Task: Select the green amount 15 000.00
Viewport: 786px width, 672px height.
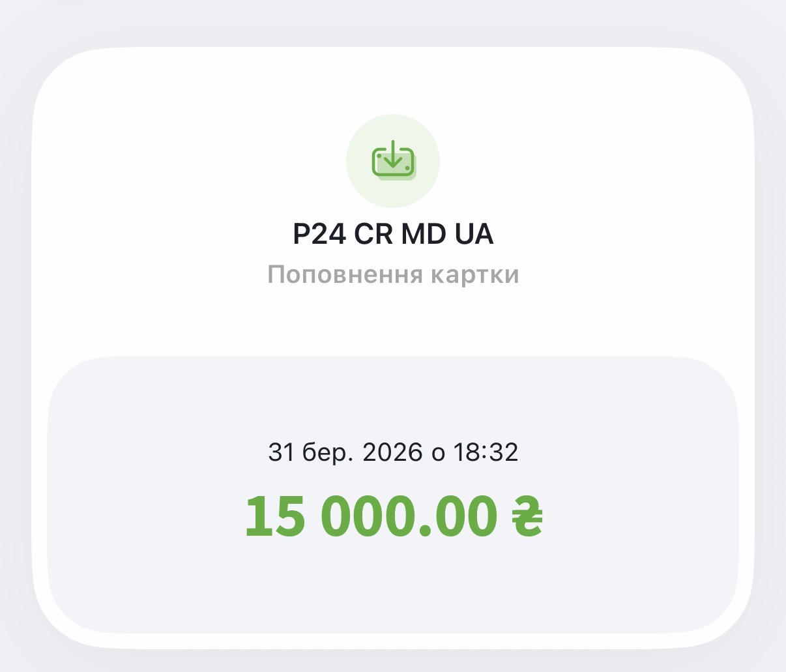Action: (x=370, y=516)
